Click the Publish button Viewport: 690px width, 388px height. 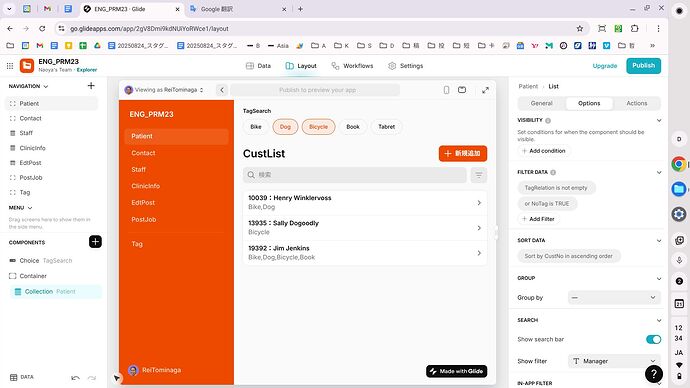[x=643, y=66]
